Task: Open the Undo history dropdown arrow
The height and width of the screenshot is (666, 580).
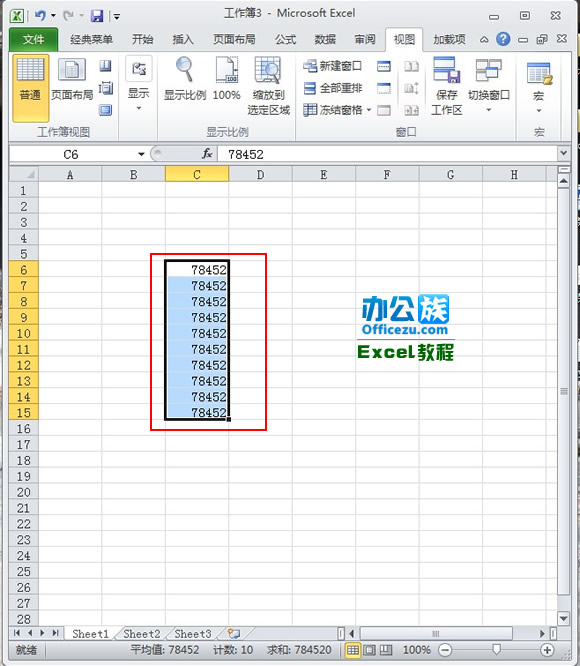Action: (x=53, y=16)
